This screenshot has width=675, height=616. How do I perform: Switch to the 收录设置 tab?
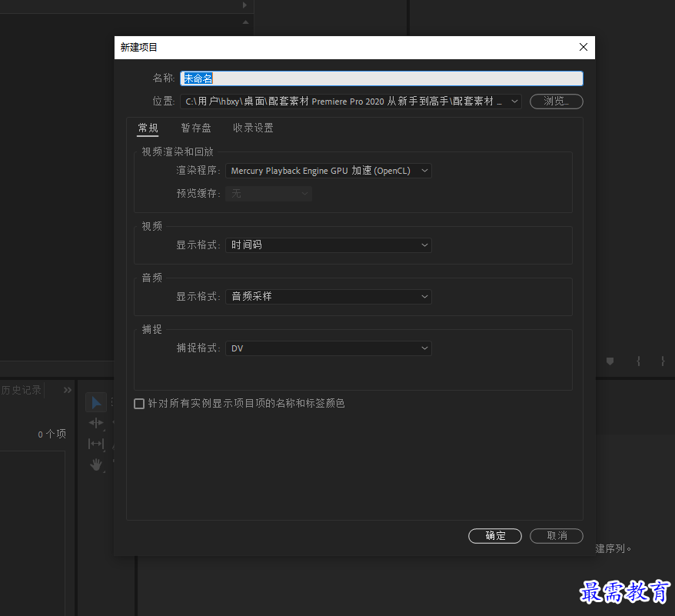click(253, 128)
